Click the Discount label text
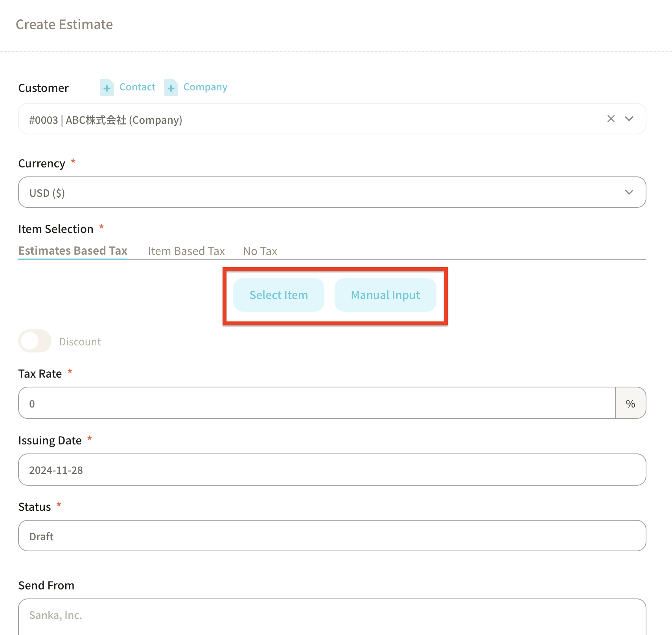This screenshot has width=672, height=635. pos(80,341)
